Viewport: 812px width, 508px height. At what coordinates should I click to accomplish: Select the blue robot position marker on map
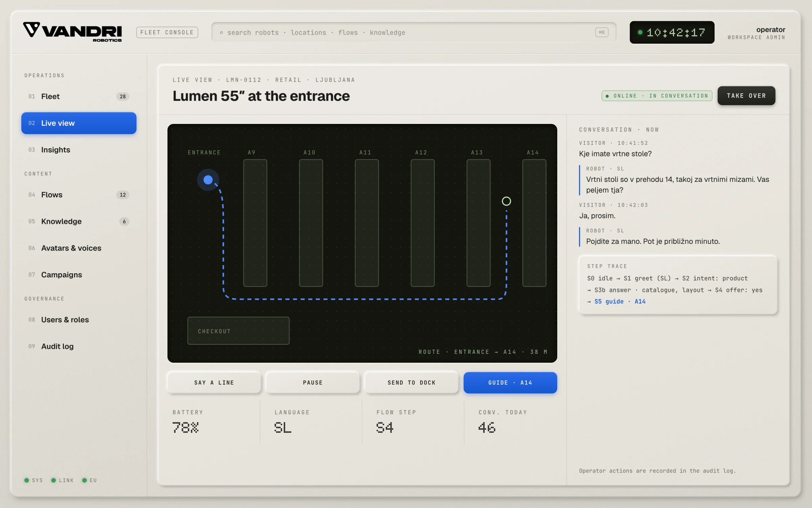[208, 180]
